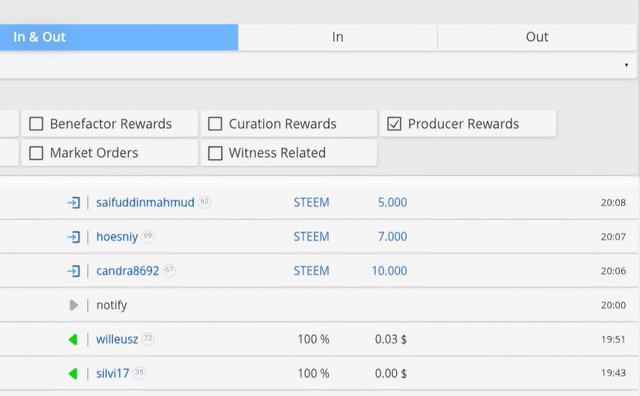Click reputation badge 62 next to saifuddinmahmud
The image size is (640, 396).
pyautogui.click(x=204, y=201)
